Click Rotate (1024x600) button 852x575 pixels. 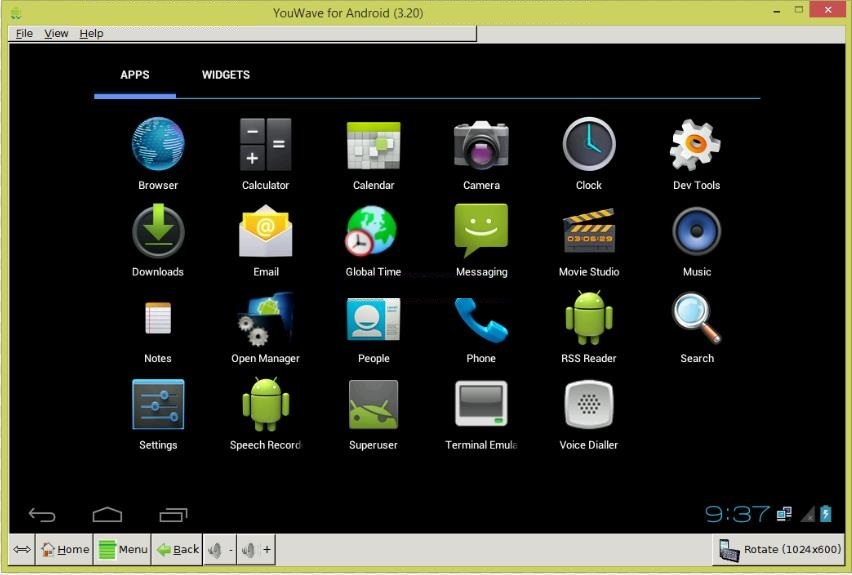pos(779,549)
